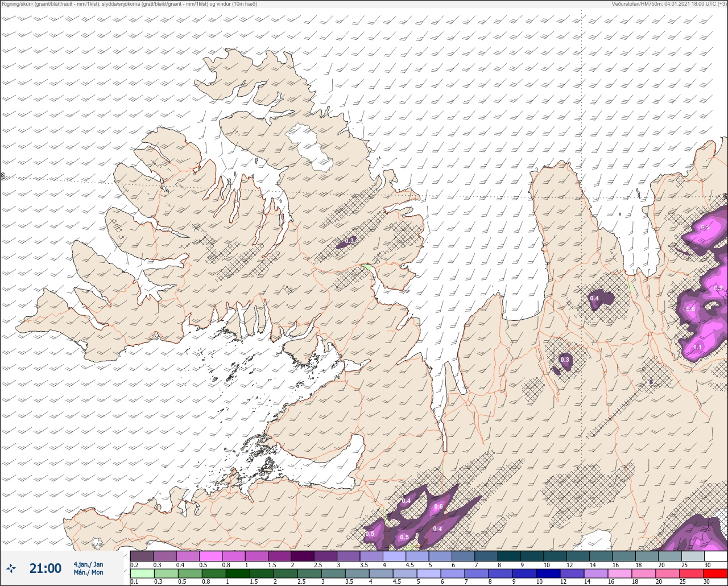Select the dark blue swatch above the lower '10' label

[x=548, y=573]
